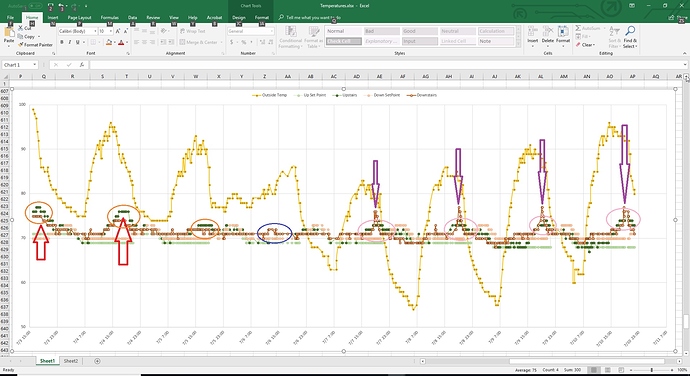Click the Page Layout view status icon
This screenshot has width=690, height=376.
click(x=608, y=370)
